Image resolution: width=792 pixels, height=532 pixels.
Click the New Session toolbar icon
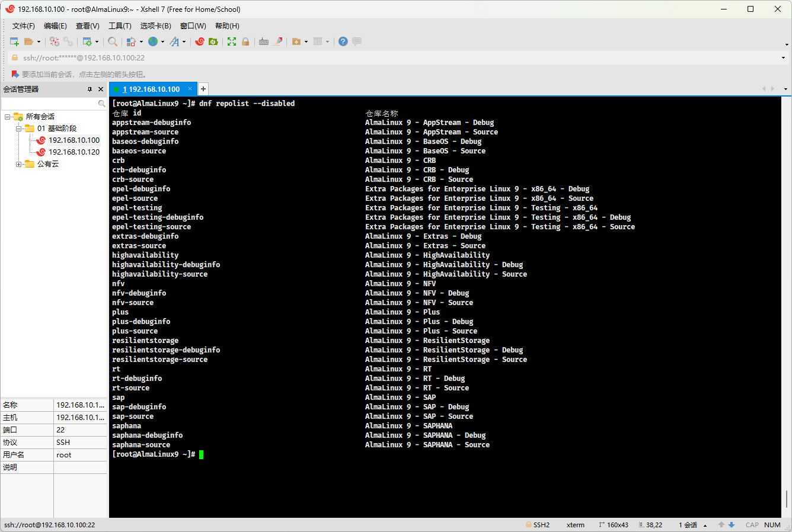[x=14, y=41]
